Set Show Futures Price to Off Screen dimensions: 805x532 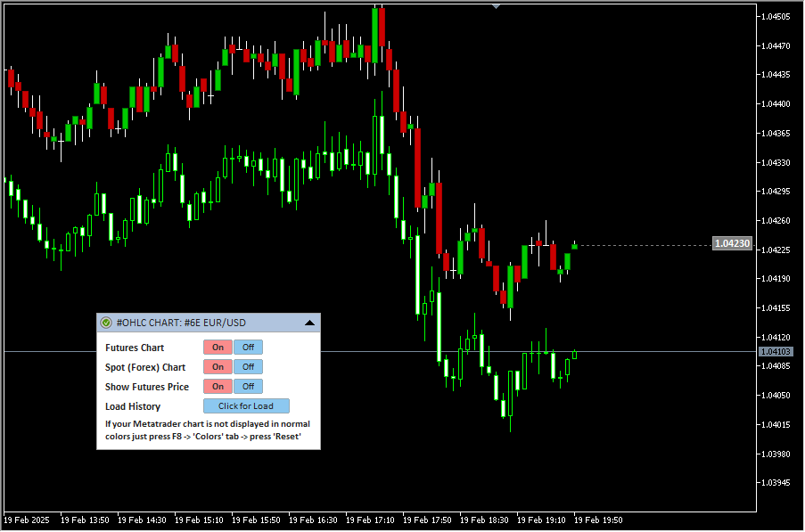[x=249, y=387]
